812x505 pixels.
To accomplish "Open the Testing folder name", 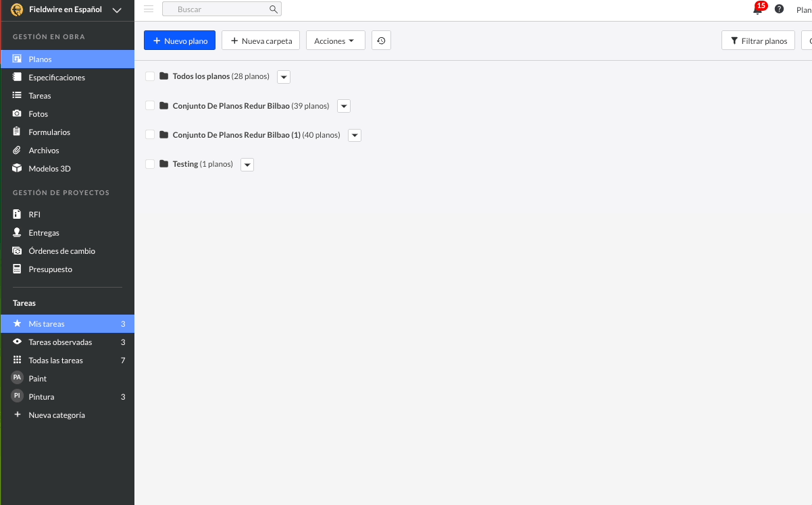I will pyautogui.click(x=186, y=164).
